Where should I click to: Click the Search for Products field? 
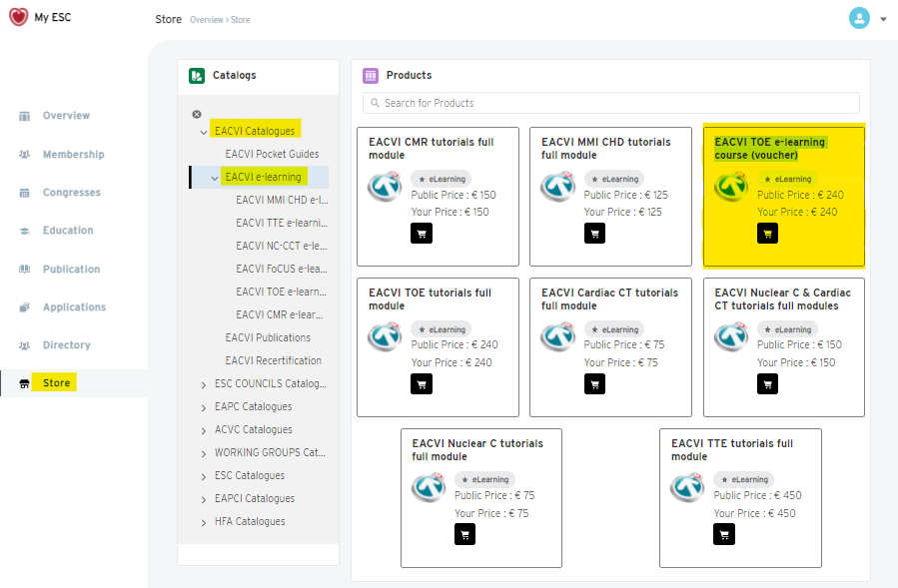(611, 103)
